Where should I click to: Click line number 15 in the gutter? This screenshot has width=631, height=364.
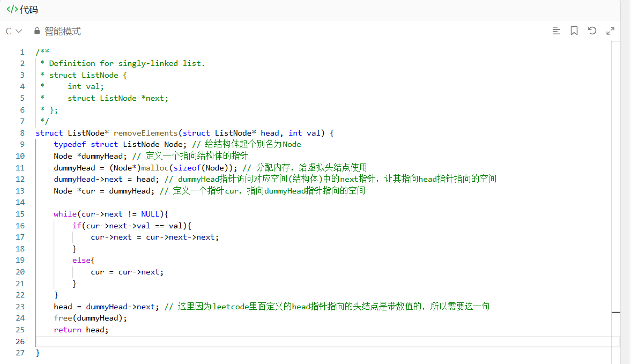(20, 214)
